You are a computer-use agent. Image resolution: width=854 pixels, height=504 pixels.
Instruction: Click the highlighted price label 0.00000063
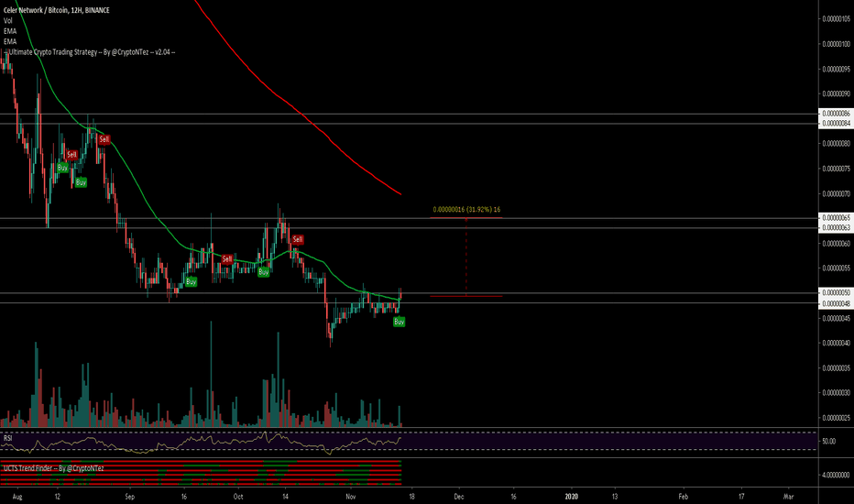tap(836, 227)
